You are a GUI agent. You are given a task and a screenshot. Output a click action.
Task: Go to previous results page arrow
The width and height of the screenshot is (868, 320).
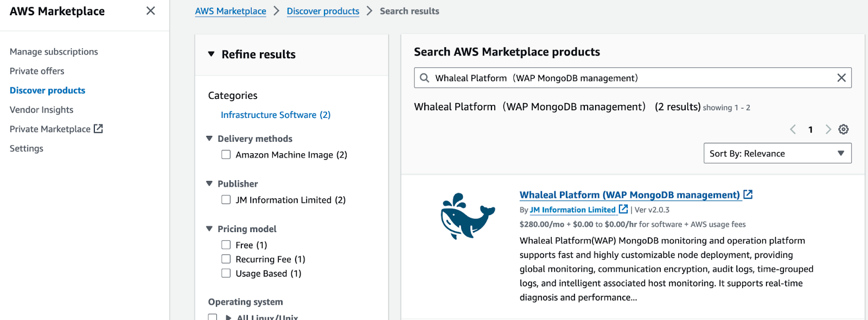[793, 129]
